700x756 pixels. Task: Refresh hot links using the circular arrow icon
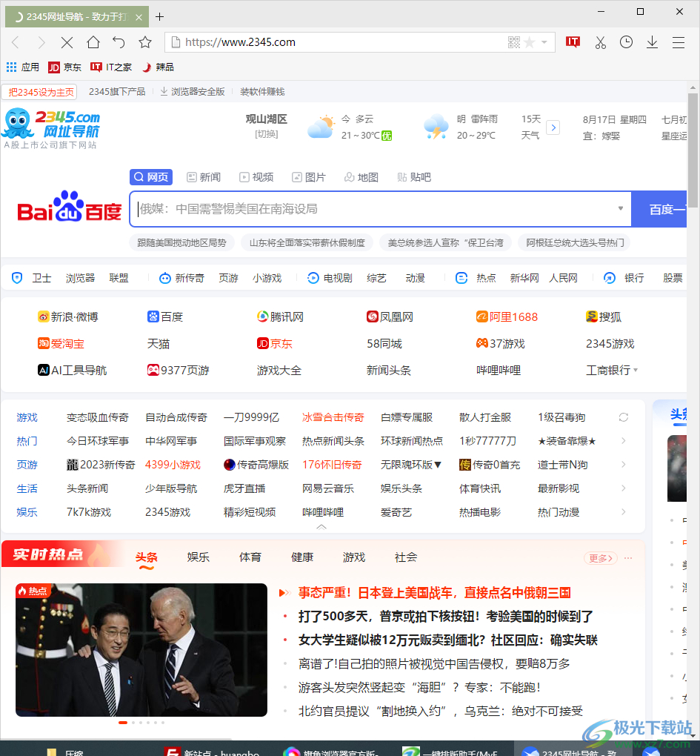click(x=623, y=417)
